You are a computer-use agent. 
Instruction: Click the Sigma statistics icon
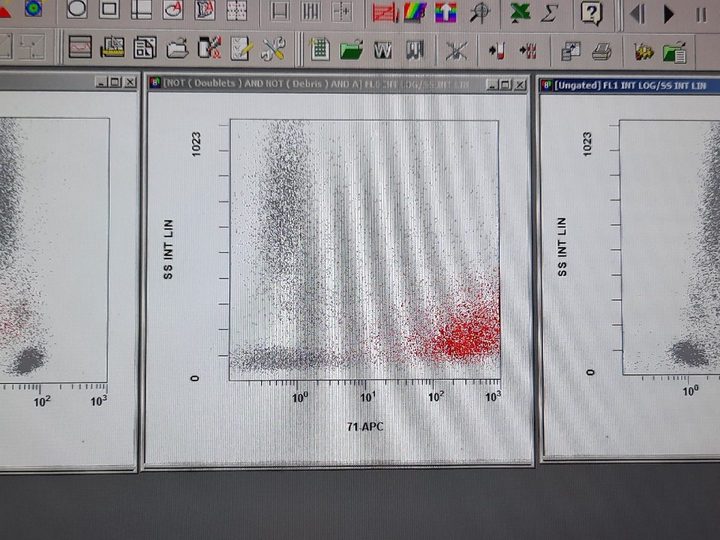pyautogui.click(x=549, y=13)
